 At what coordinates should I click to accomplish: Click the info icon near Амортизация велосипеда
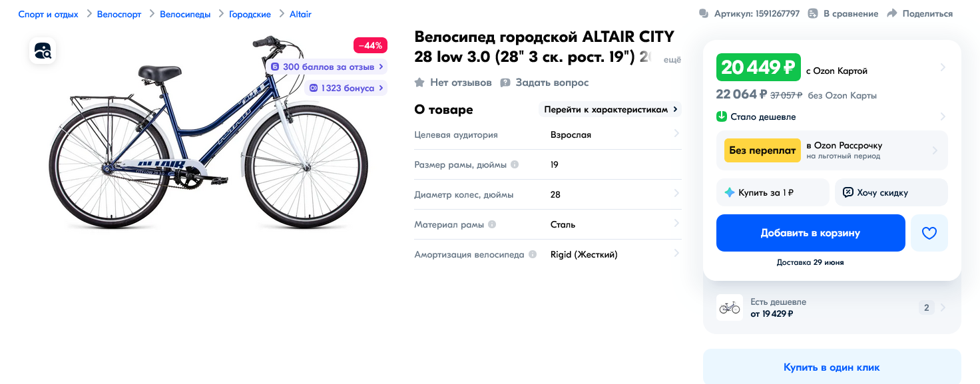(x=533, y=254)
